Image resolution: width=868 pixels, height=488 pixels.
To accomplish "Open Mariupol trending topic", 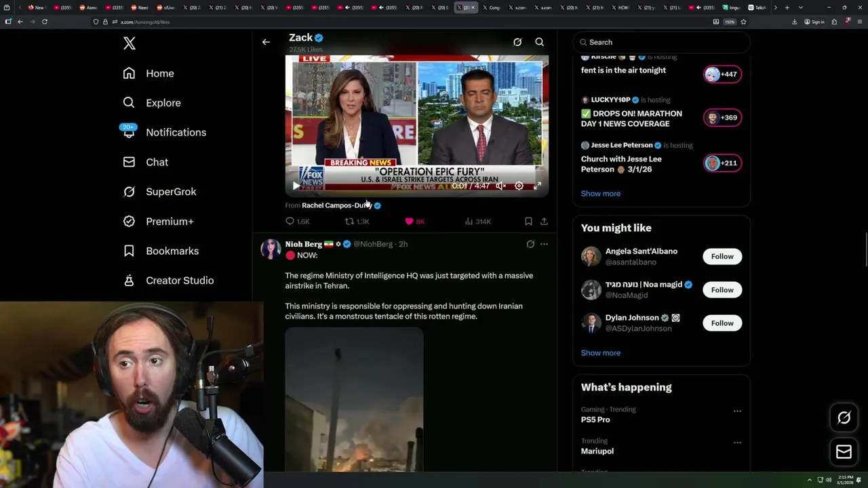I will point(597,451).
